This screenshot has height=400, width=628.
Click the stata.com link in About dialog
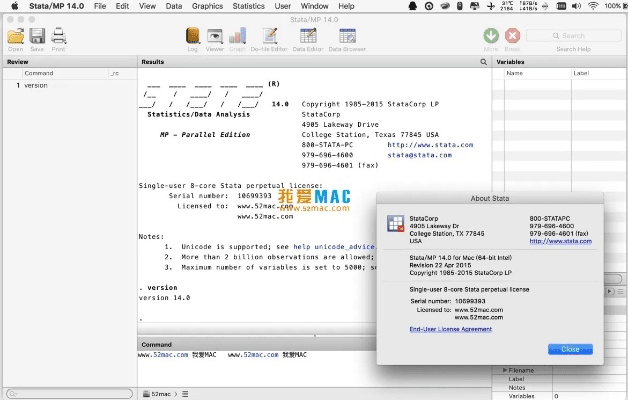click(560, 241)
